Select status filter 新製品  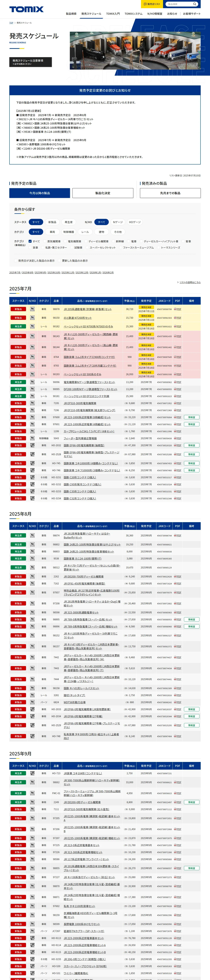[52, 222]
